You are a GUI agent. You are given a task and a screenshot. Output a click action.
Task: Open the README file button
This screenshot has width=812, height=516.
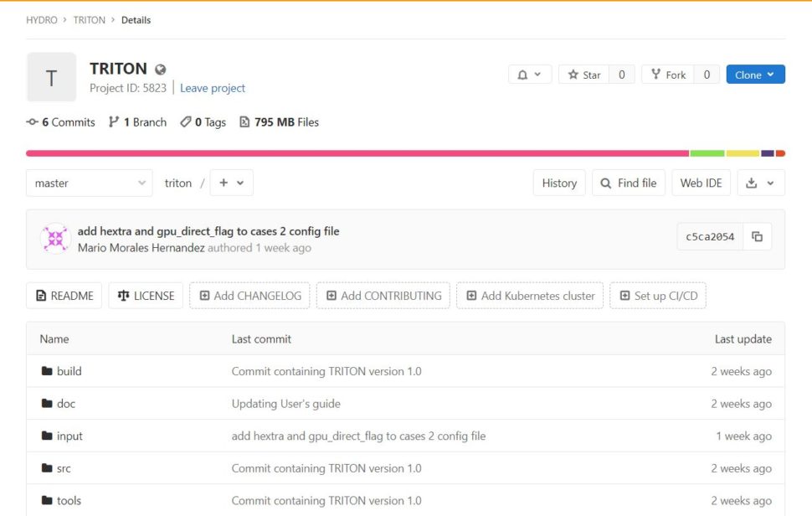pyautogui.click(x=64, y=296)
